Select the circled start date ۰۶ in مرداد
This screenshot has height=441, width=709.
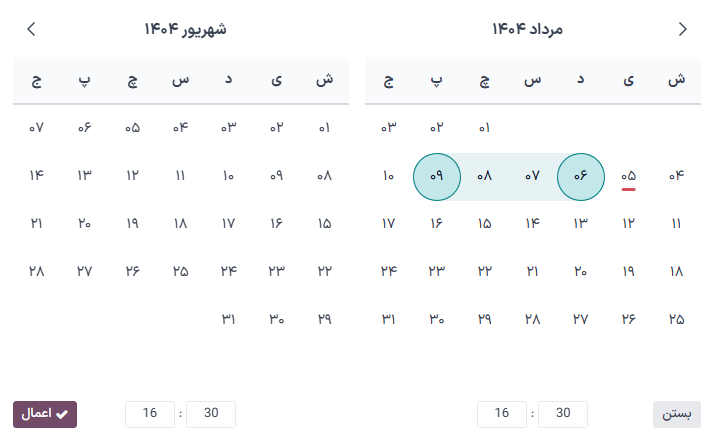581,176
